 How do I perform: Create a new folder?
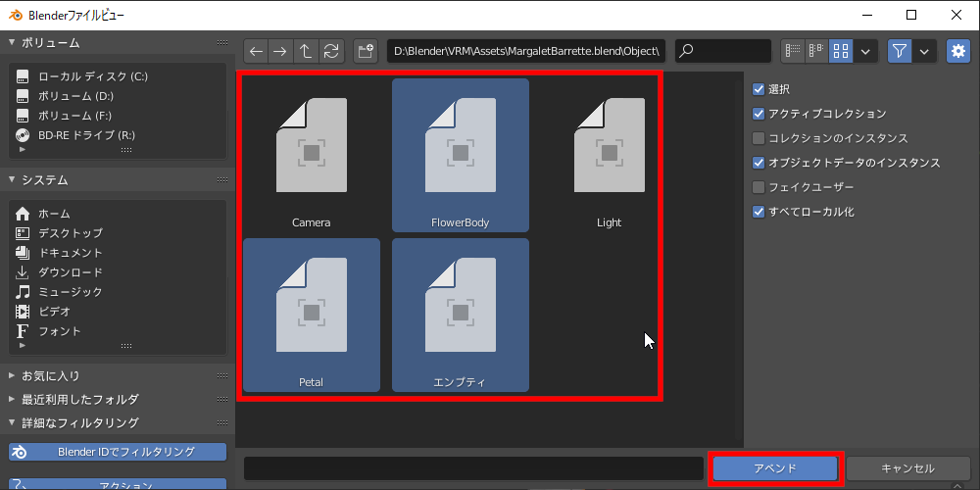366,51
